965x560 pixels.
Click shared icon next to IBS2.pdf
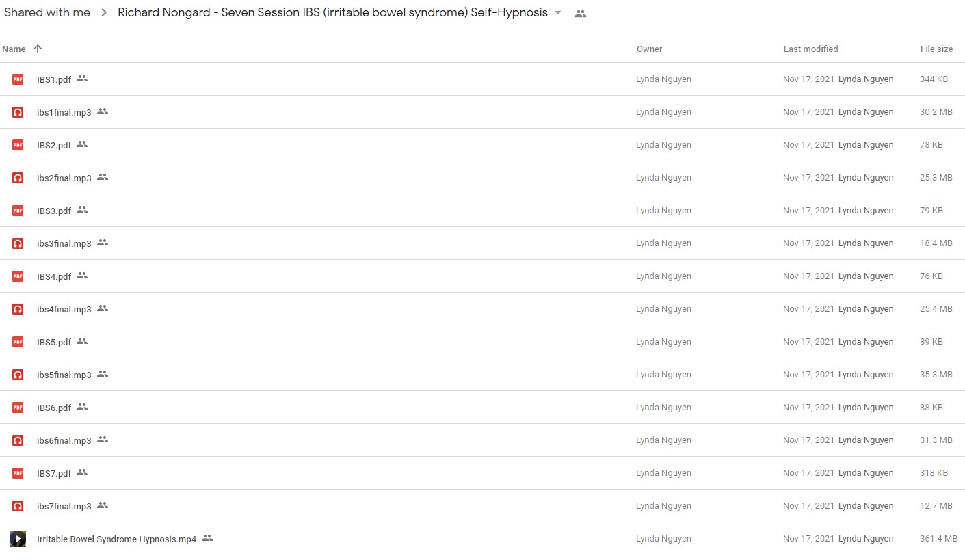(82, 144)
